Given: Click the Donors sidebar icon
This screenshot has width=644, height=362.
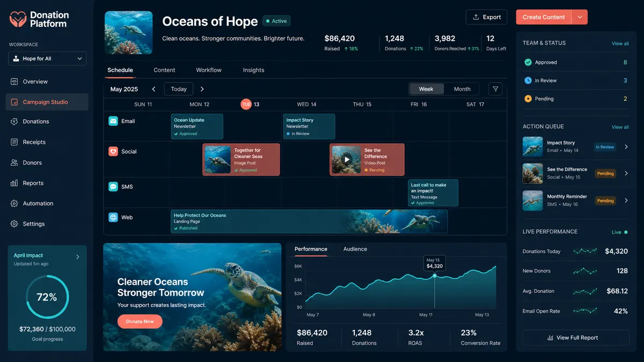Looking at the screenshot, I should point(14,162).
